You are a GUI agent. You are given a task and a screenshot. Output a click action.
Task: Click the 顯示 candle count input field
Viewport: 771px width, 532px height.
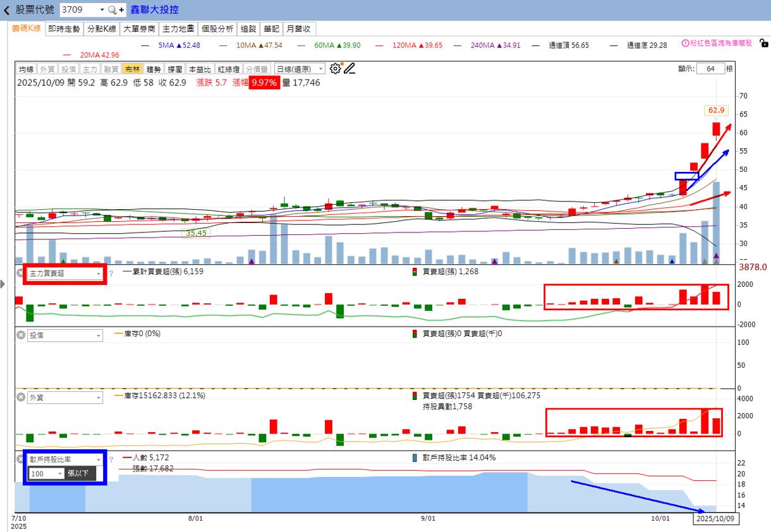710,69
